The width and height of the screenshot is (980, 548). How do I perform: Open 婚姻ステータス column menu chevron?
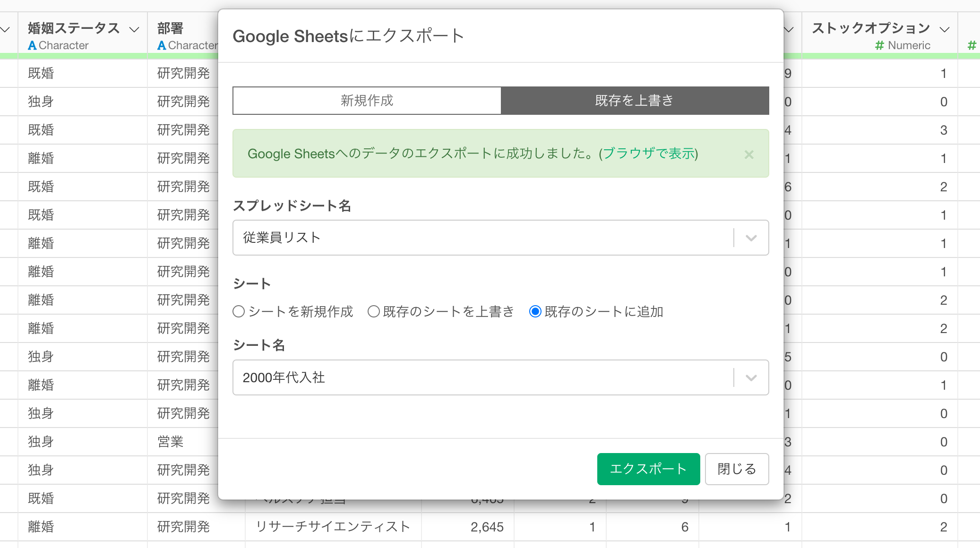(x=134, y=29)
